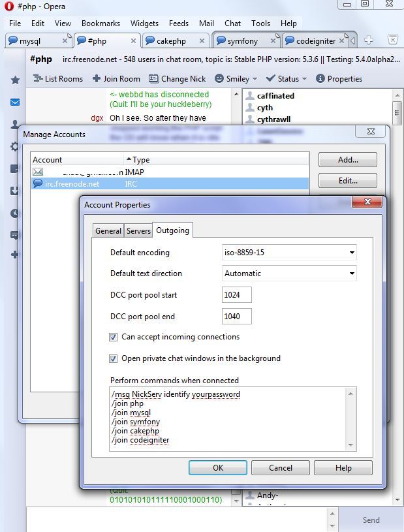
Task: Open the Tools menu
Action: tap(260, 23)
